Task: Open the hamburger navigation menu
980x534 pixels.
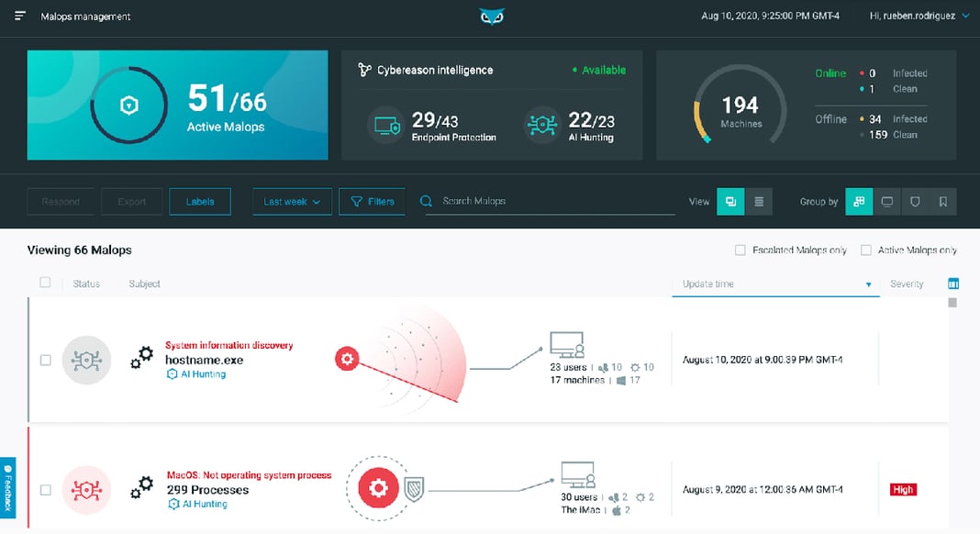Action: coord(18,15)
